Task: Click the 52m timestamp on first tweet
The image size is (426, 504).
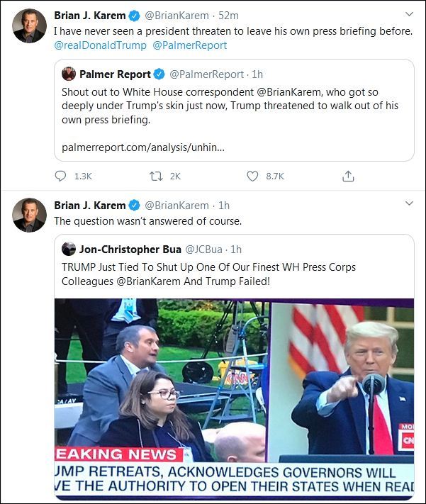Action: click(x=230, y=16)
